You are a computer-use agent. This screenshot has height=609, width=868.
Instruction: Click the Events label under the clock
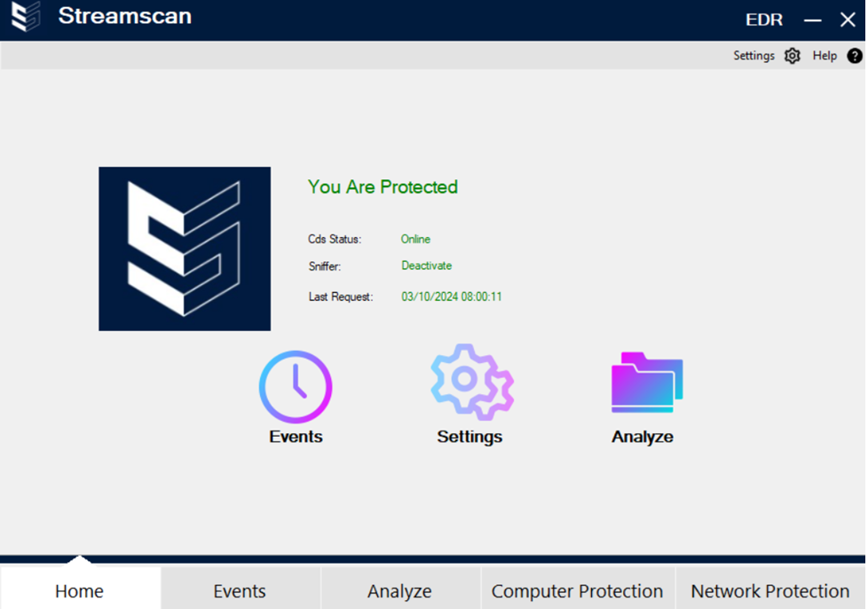click(x=296, y=436)
